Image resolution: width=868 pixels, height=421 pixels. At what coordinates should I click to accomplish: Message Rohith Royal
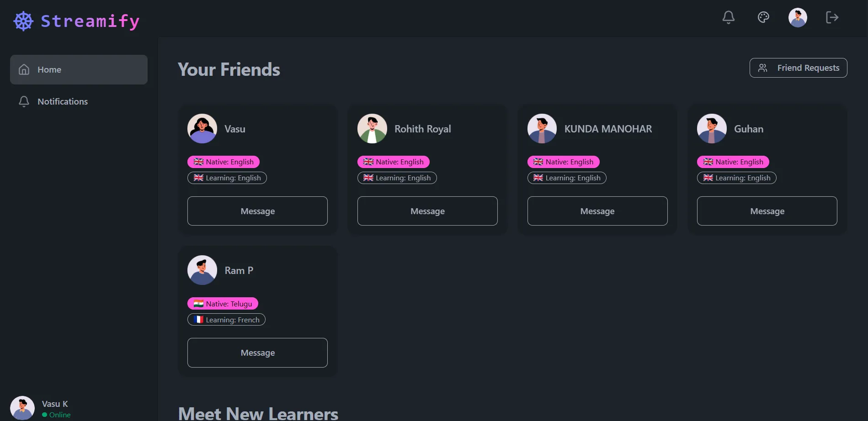pyautogui.click(x=427, y=211)
